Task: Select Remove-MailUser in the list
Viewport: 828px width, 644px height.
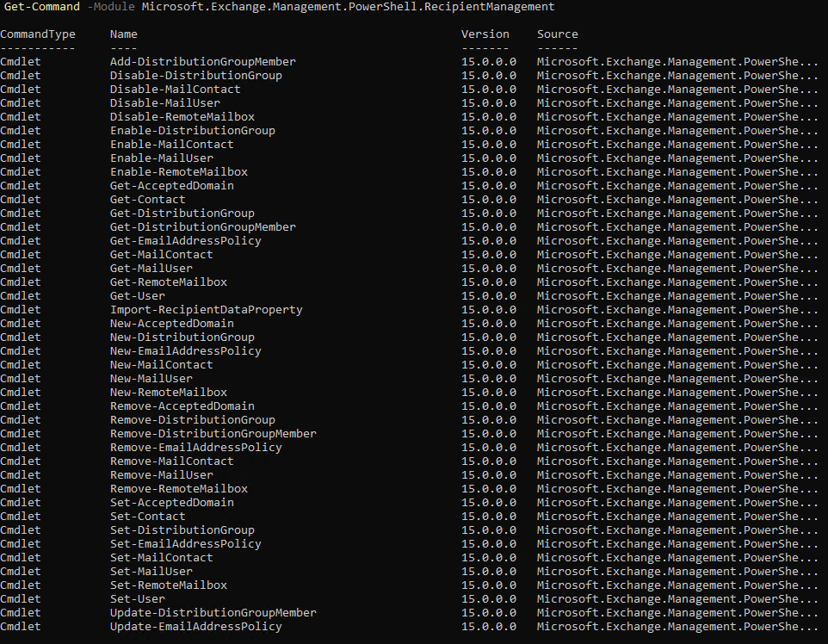Action: (x=162, y=475)
